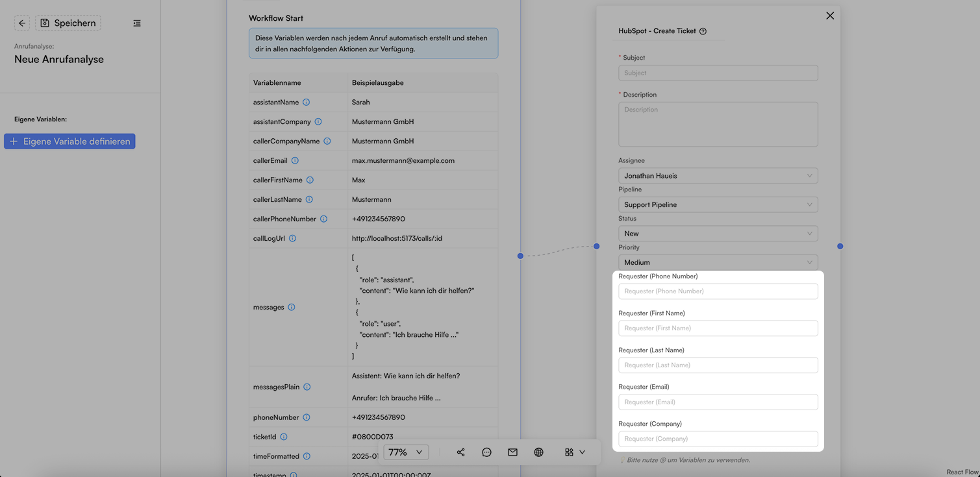Viewport: 980px width, 477px height.
Task: Show info for messagesPlain variable
Action: 307,387
